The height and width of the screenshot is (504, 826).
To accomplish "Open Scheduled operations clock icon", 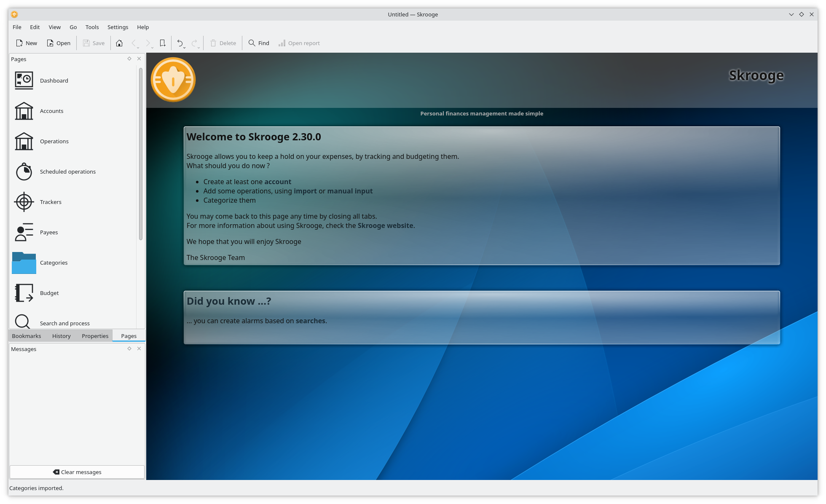I will click(24, 172).
